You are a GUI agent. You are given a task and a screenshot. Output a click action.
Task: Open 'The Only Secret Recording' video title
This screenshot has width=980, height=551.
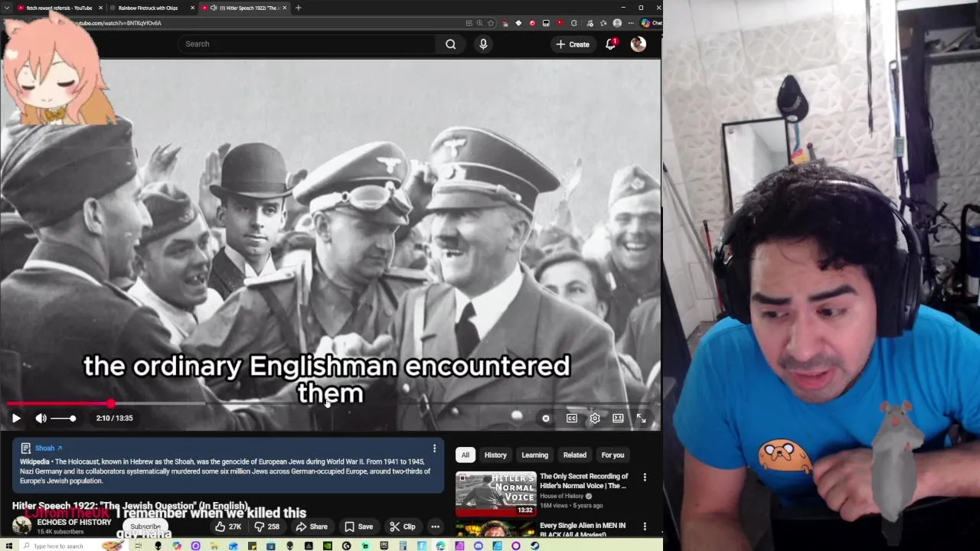584,481
